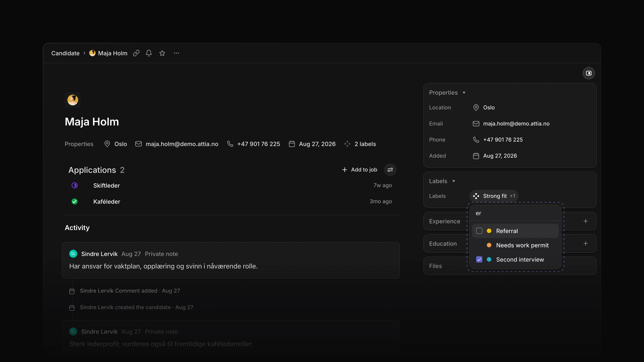Screen dimensions: 644x362
Task: Open the Strong fit +1 labels dropdown
Action: [x=494, y=196]
